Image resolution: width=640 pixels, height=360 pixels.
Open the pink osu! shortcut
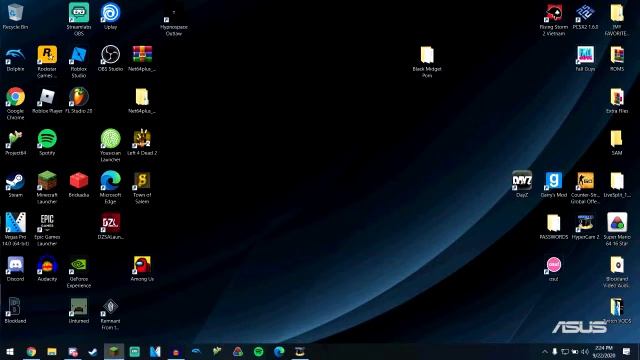(553, 269)
